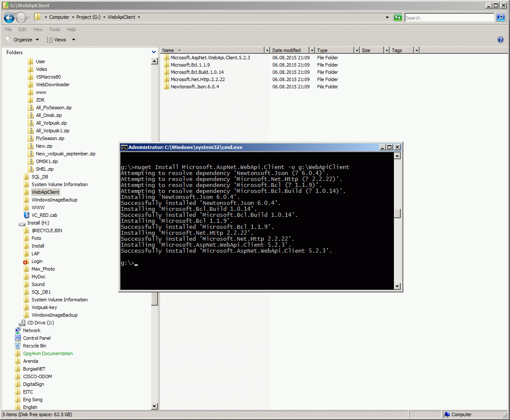Image resolution: width=510 pixels, height=420 pixels.
Task: Click folder tree scroll up arrow
Action: pyautogui.click(x=154, y=61)
